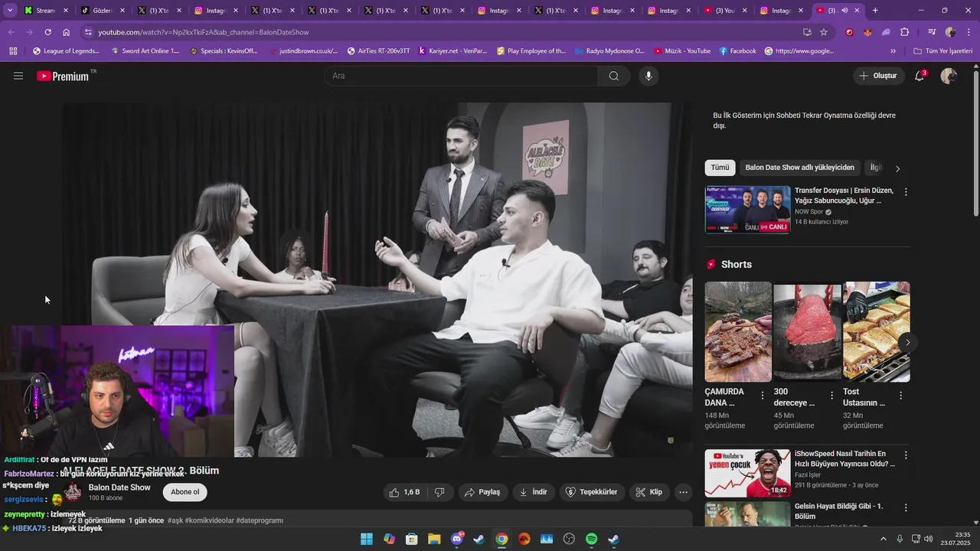Bookmark this page with the star
The width and height of the screenshot is (980, 551).
pyautogui.click(x=824, y=32)
